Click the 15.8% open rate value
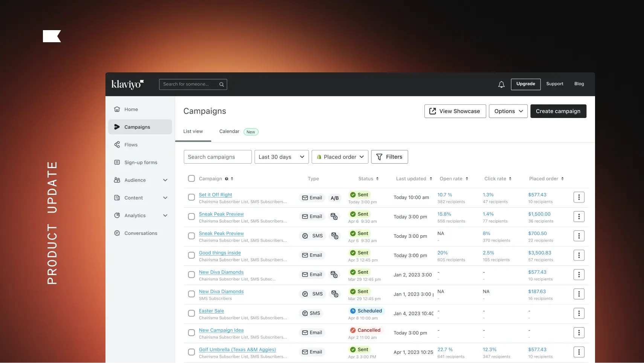Image resolution: width=644 pixels, height=363 pixels. (444, 214)
